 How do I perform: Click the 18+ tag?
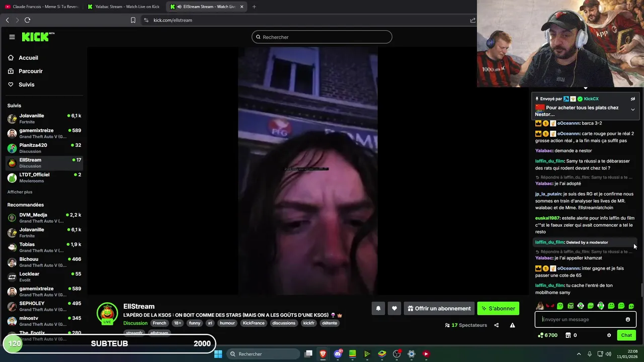point(178,323)
